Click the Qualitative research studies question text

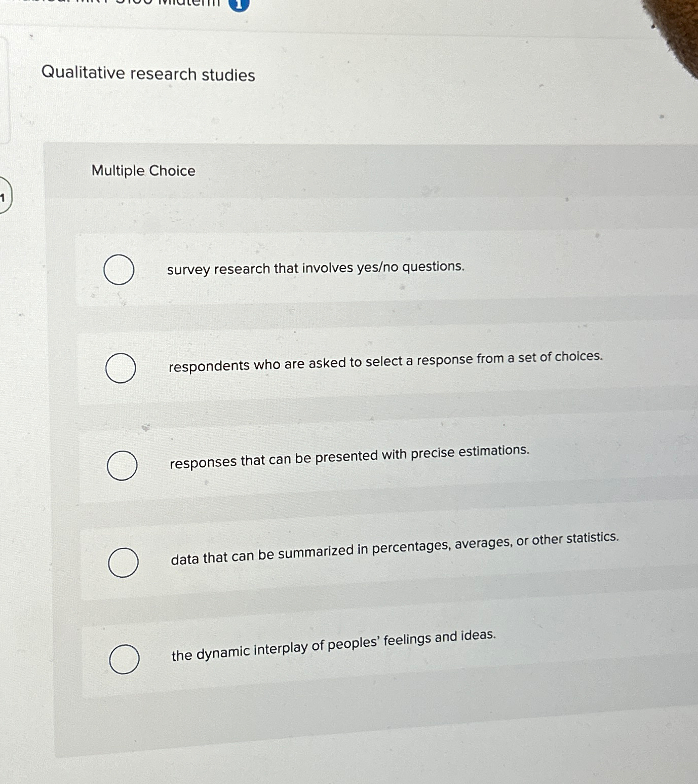(147, 75)
